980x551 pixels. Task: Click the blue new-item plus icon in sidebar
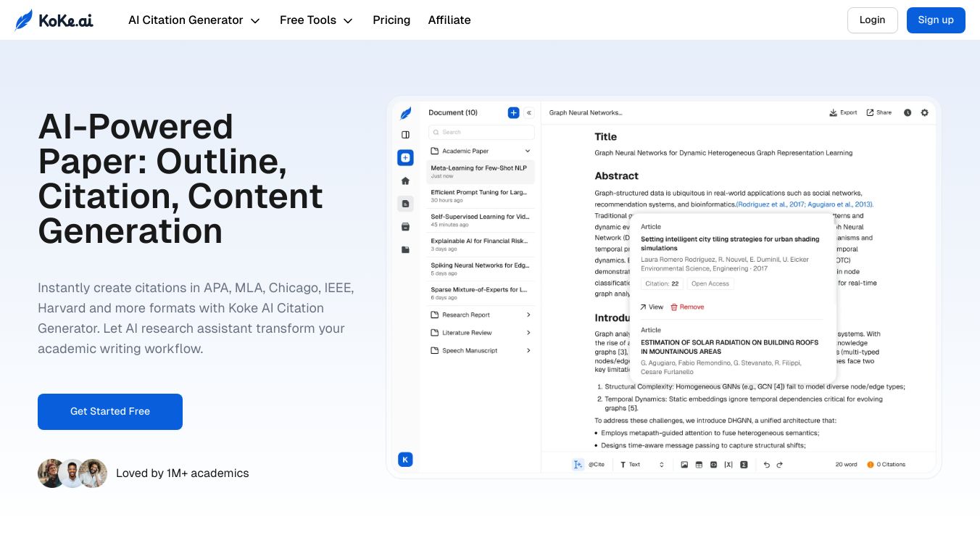[405, 158]
